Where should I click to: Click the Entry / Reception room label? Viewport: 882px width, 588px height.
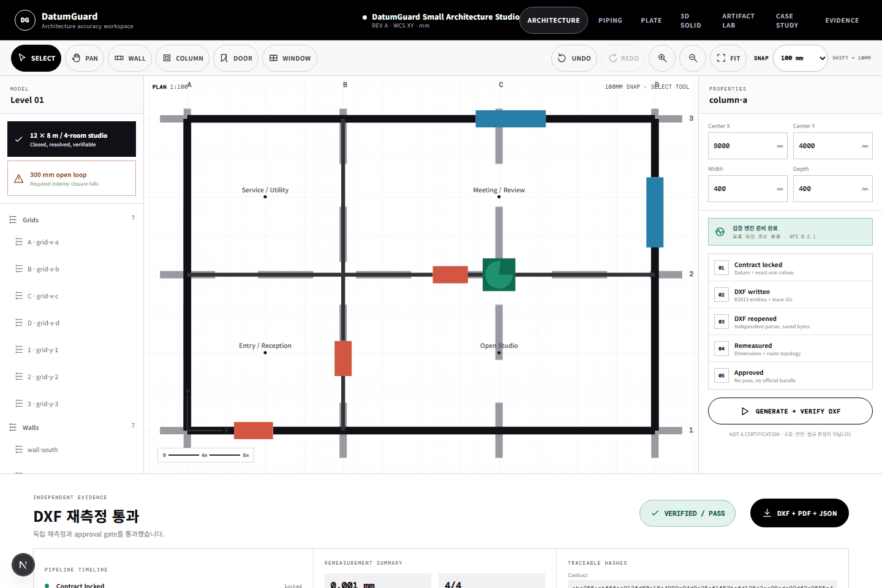[x=265, y=345]
